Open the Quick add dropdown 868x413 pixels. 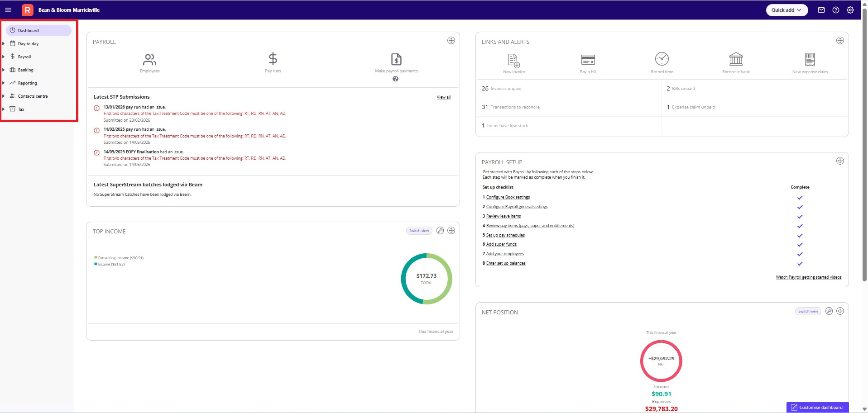pyautogui.click(x=786, y=10)
